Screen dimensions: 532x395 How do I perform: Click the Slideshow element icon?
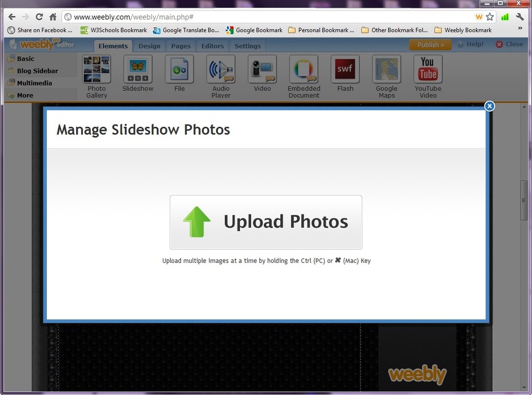point(138,69)
